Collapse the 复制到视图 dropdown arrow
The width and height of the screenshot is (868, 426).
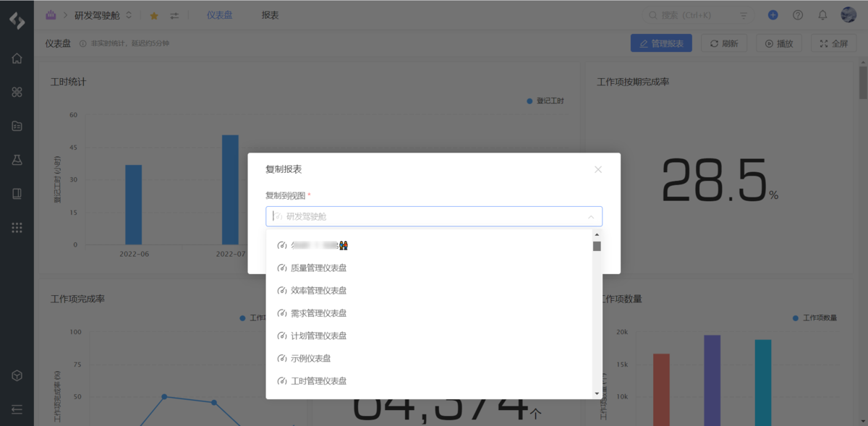pyautogui.click(x=591, y=216)
